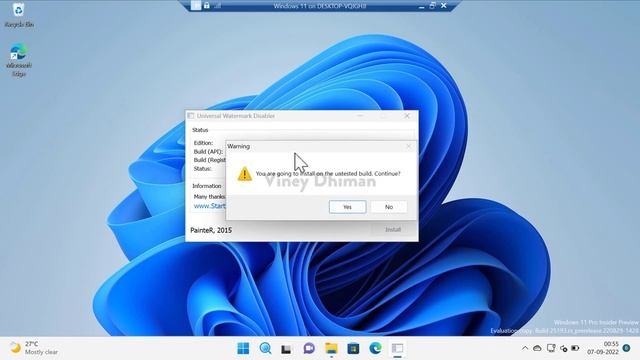The image size is (640, 360).
Task: Click the Edition label in Status
Action: click(203, 143)
